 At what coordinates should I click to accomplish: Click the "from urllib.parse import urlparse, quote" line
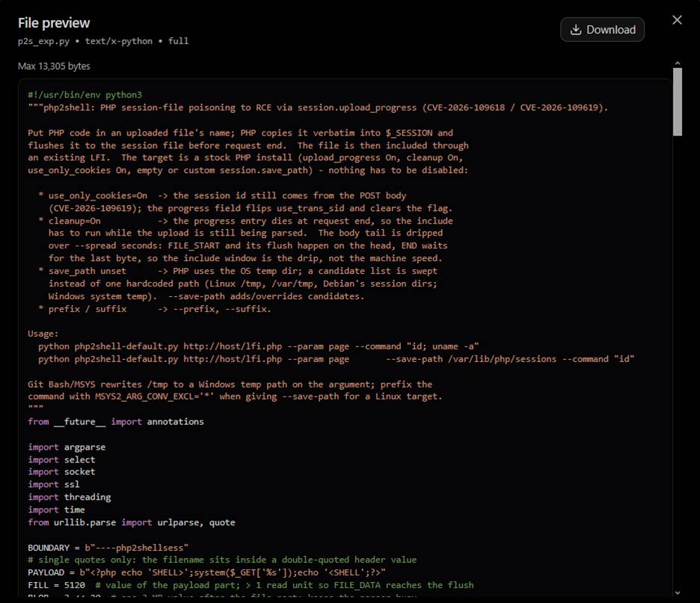click(132, 523)
